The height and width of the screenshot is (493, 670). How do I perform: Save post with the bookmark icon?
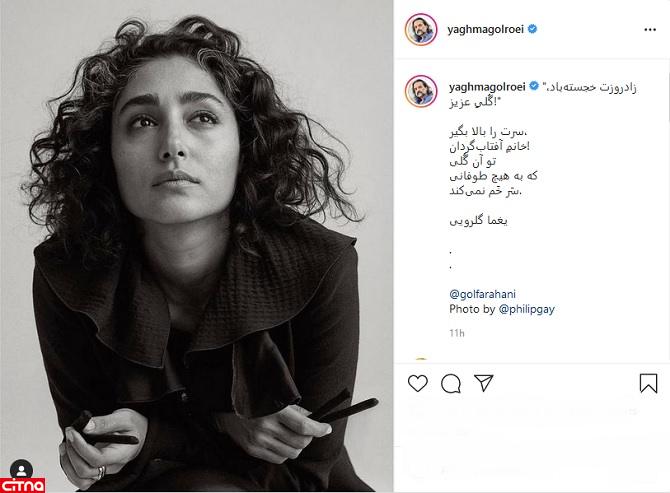tap(648, 383)
